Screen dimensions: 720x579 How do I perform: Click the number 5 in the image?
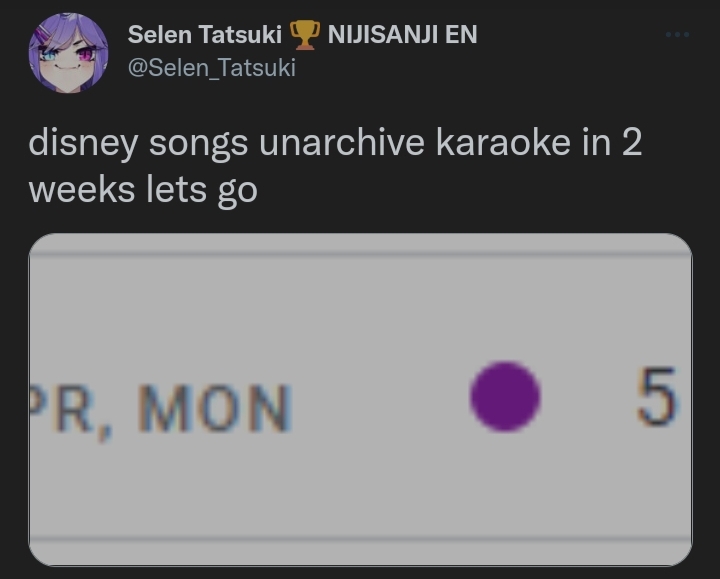(656, 397)
